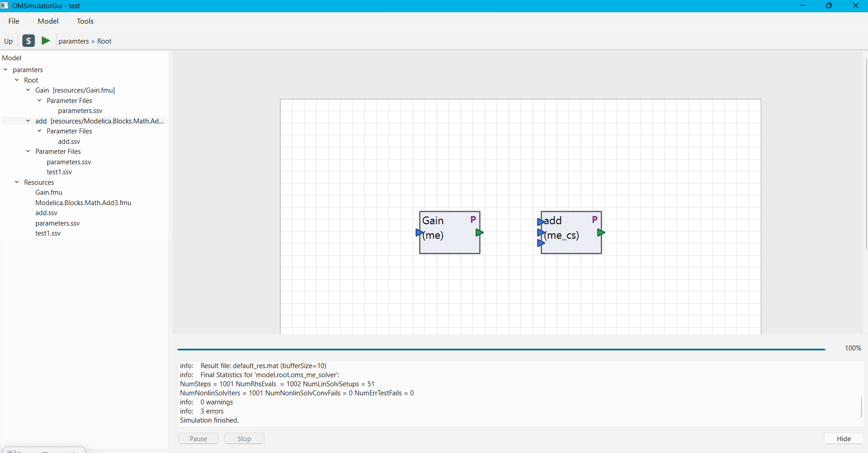Click the Root breadcrumb in toolbar
Screen dimensions: 868x453
tap(104, 41)
